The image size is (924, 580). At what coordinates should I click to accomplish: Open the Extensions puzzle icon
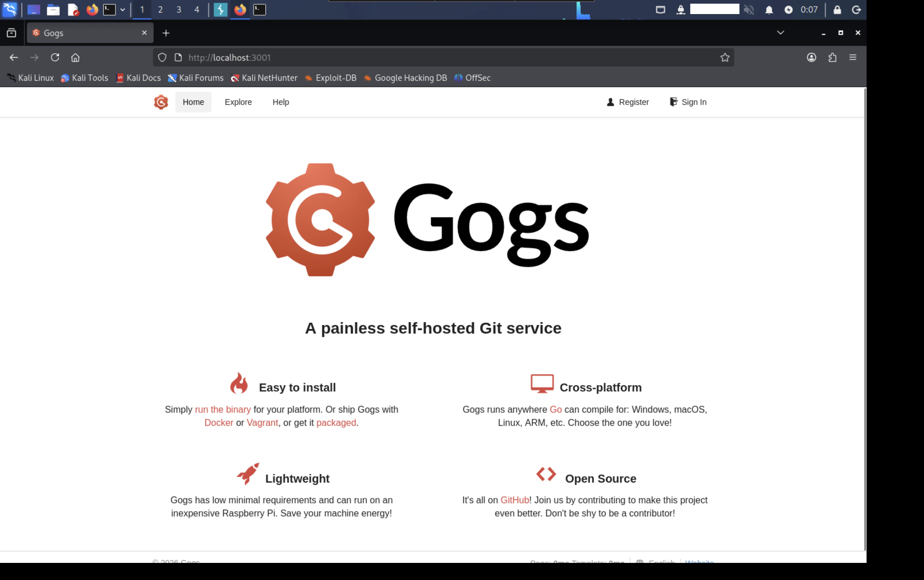click(x=832, y=57)
